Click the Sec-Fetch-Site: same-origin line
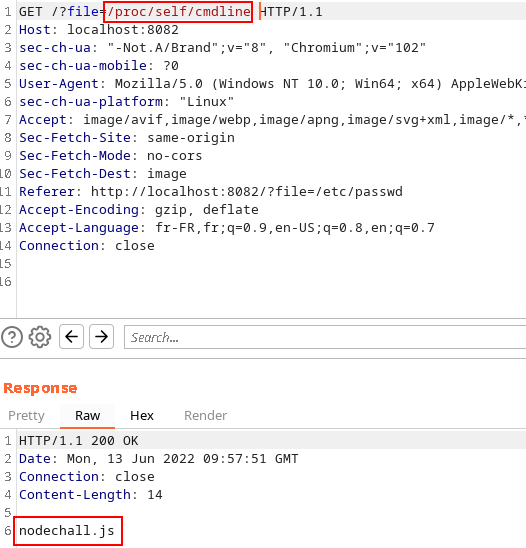526x548 pixels. pyautogui.click(x=127, y=138)
